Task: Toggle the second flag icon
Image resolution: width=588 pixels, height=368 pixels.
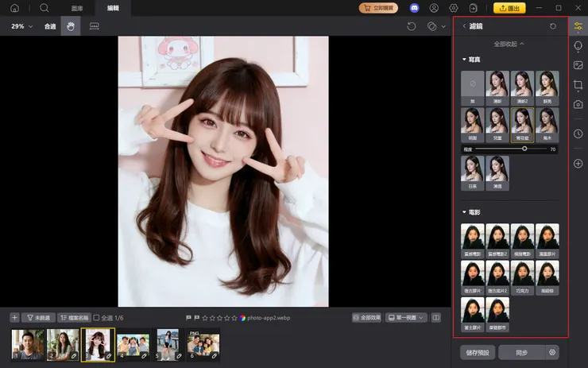Action: (x=196, y=318)
